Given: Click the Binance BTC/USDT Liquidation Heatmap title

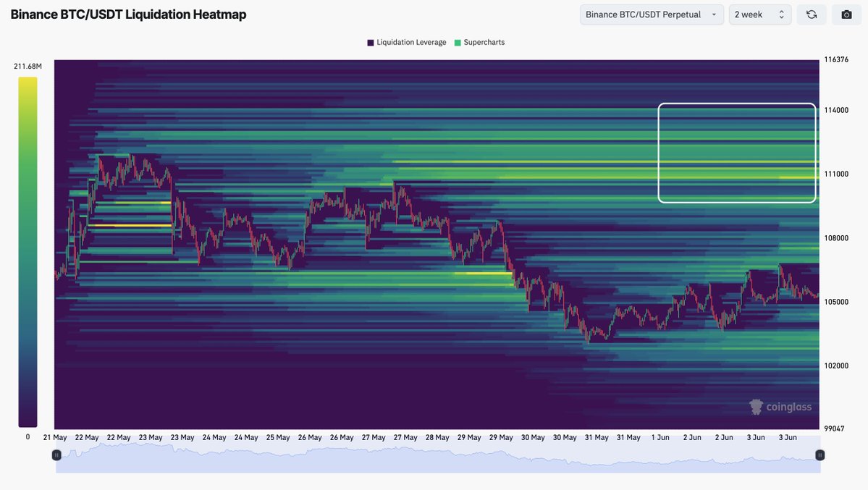Looking at the screenshot, I should pos(128,15).
